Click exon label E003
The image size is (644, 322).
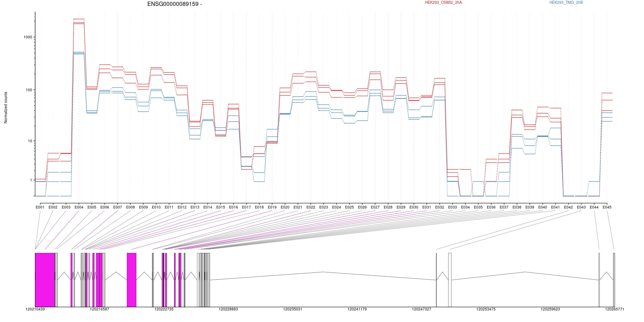coord(66,207)
